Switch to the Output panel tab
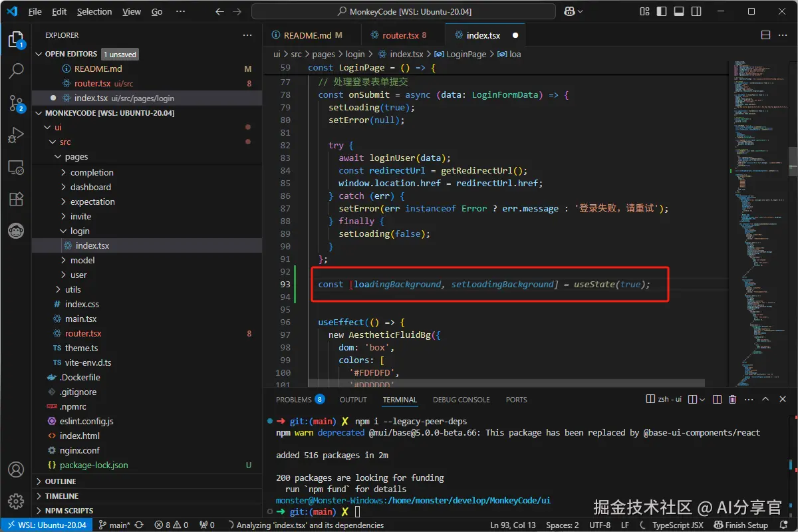 pyautogui.click(x=353, y=400)
